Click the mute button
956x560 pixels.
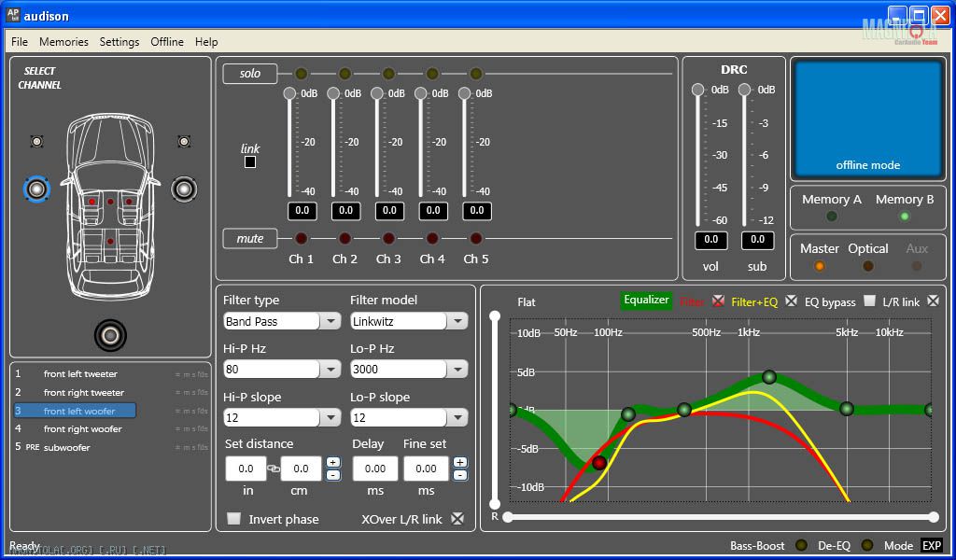[x=250, y=238]
